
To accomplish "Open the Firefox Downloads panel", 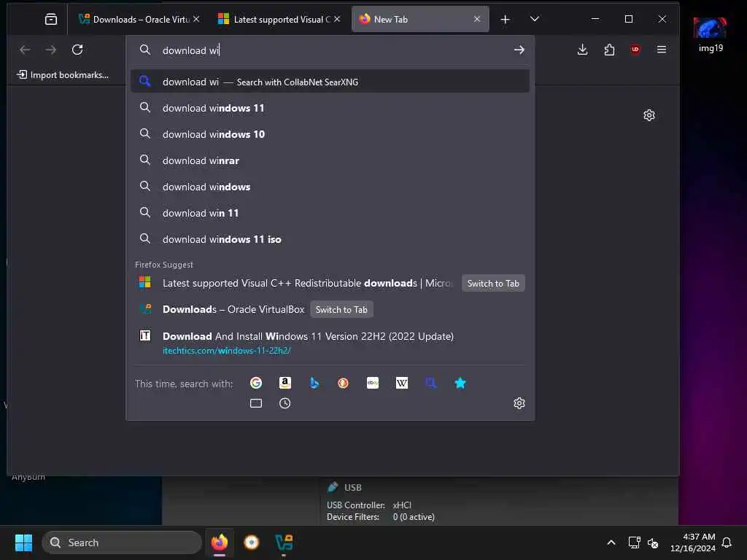I will pos(582,50).
